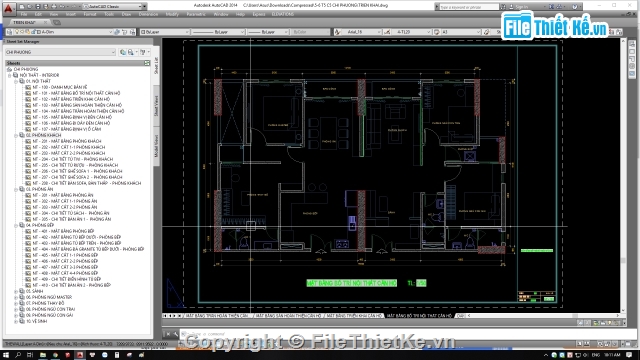Click the Save icon in Quick Access toolbar
Image resolution: width=640 pixels, height=360 pixels.
(x=38, y=7)
